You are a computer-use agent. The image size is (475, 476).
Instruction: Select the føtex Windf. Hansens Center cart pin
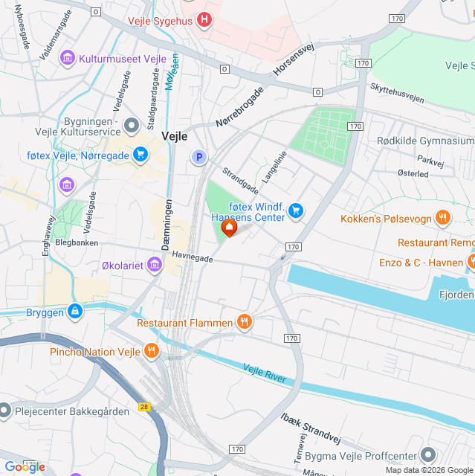[x=296, y=211]
